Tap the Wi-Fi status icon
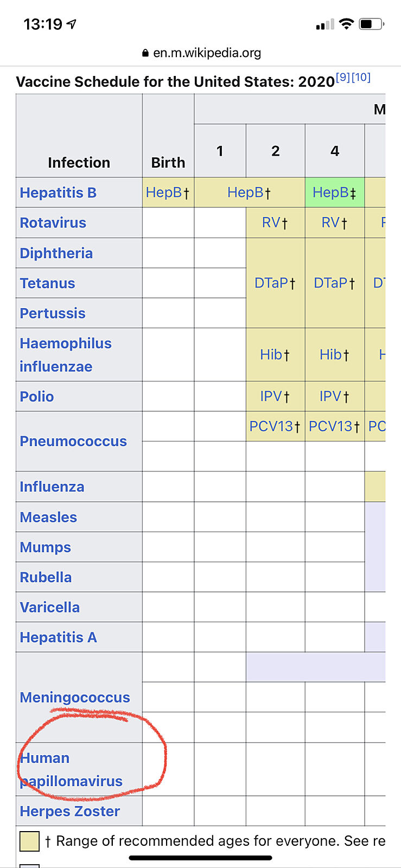Viewport: 401px width, 868px height. [x=346, y=24]
